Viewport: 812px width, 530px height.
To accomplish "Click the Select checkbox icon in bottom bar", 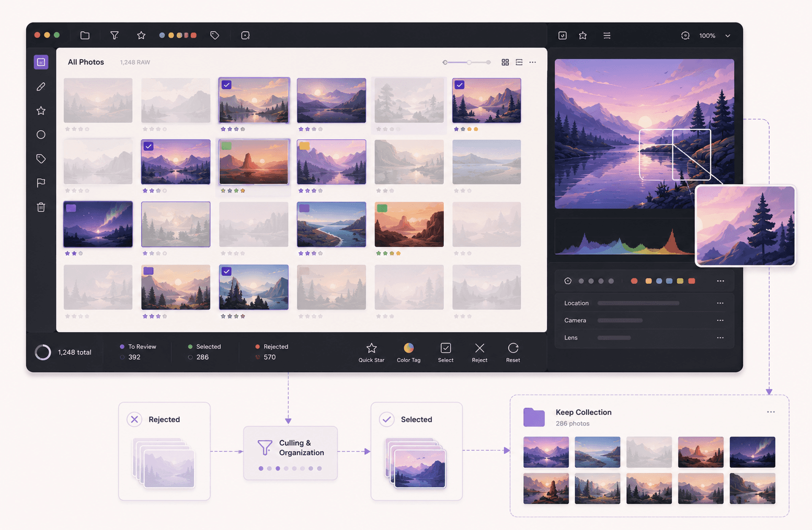I will coord(445,348).
